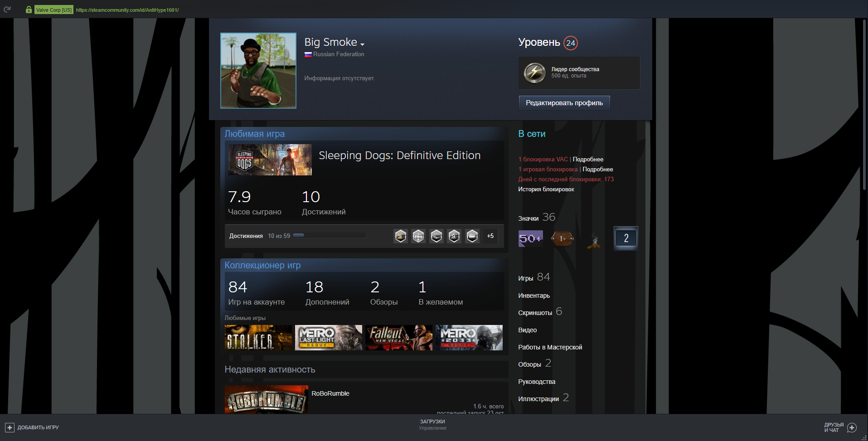Open the Fallout New Vegas thumbnail

tap(399, 338)
